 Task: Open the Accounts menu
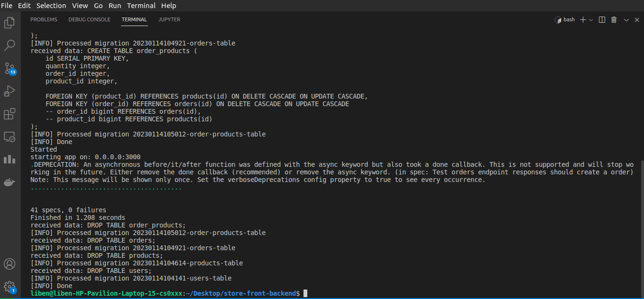pos(9,264)
